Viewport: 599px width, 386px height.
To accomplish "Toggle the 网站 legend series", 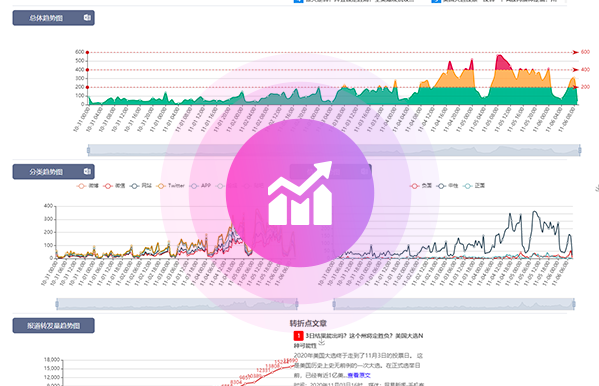I will (141, 186).
